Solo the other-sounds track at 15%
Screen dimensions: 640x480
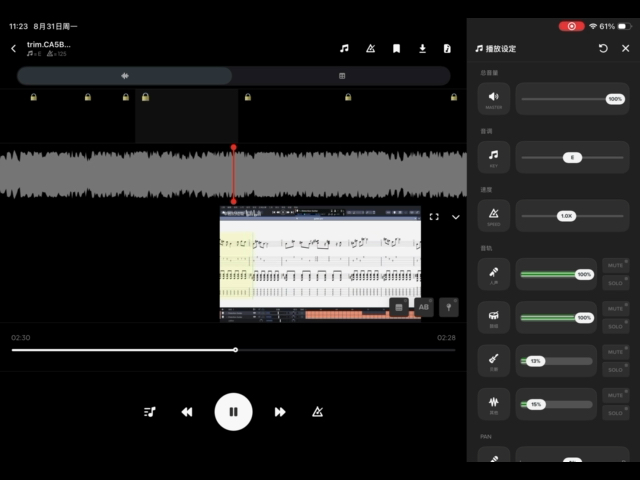point(616,413)
